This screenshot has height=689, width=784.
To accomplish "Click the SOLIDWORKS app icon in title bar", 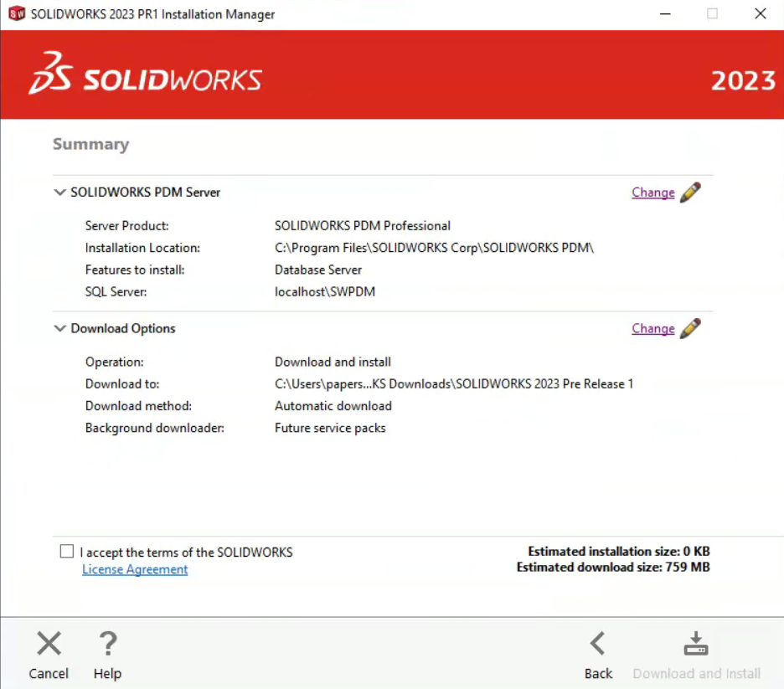I will (17, 13).
